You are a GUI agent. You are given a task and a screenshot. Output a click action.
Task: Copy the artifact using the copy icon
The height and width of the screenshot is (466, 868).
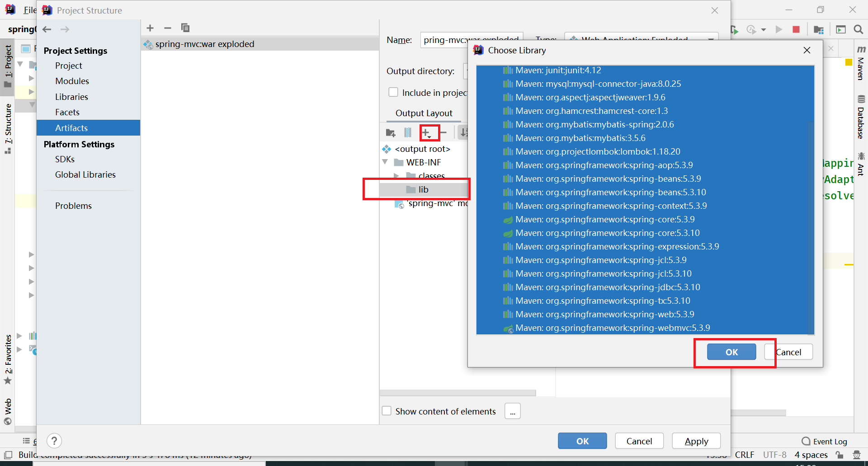click(185, 28)
